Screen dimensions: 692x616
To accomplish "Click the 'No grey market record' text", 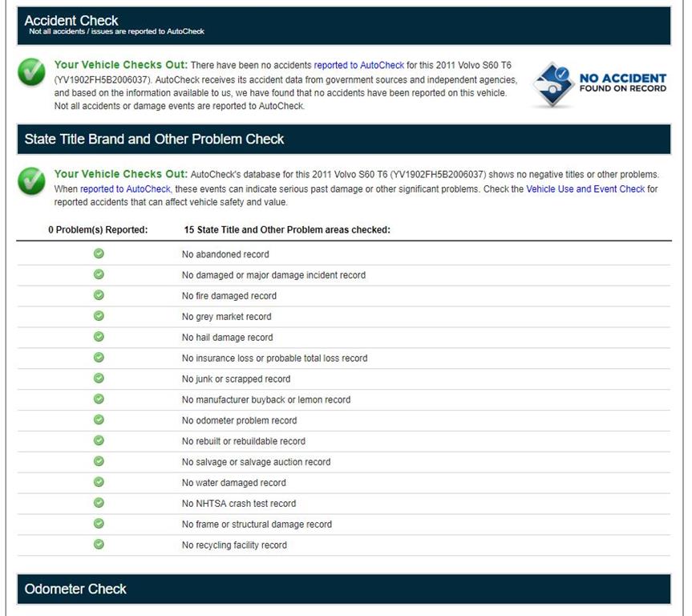I will (x=226, y=317).
